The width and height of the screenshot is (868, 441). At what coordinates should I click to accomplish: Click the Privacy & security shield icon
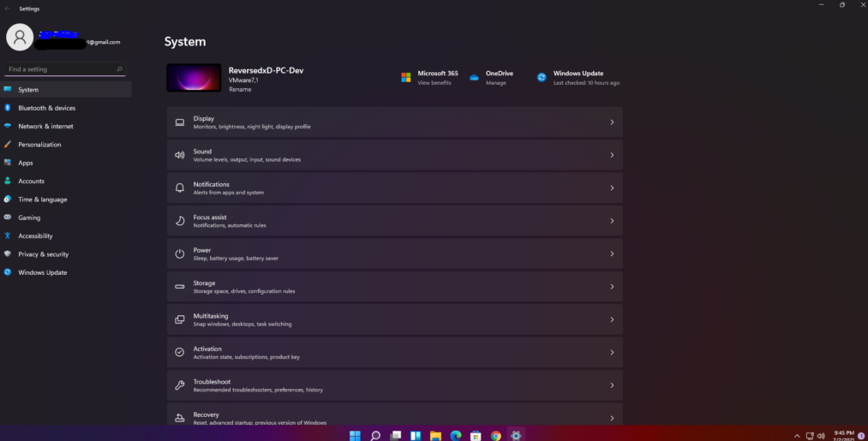click(8, 254)
